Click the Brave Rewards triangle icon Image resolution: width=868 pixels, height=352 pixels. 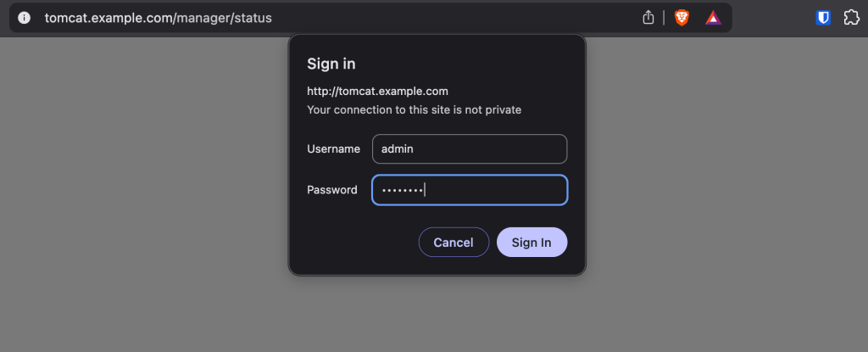coord(713,18)
